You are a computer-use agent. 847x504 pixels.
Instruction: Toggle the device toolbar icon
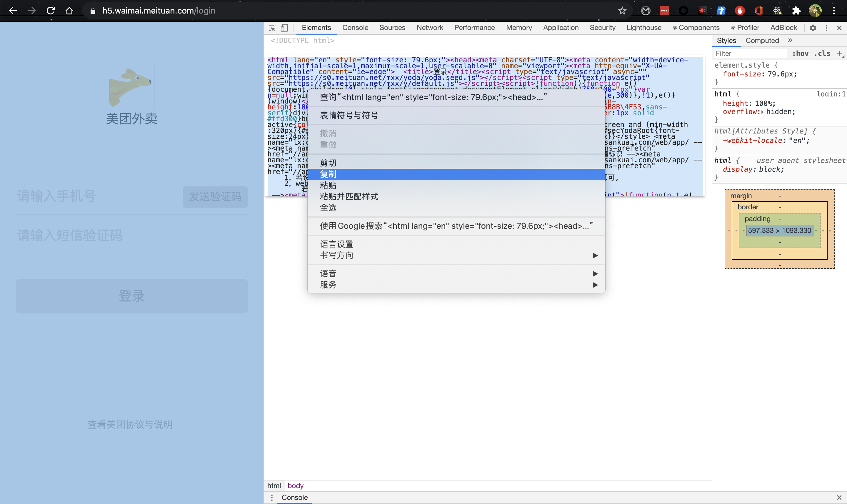pos(284,28)
